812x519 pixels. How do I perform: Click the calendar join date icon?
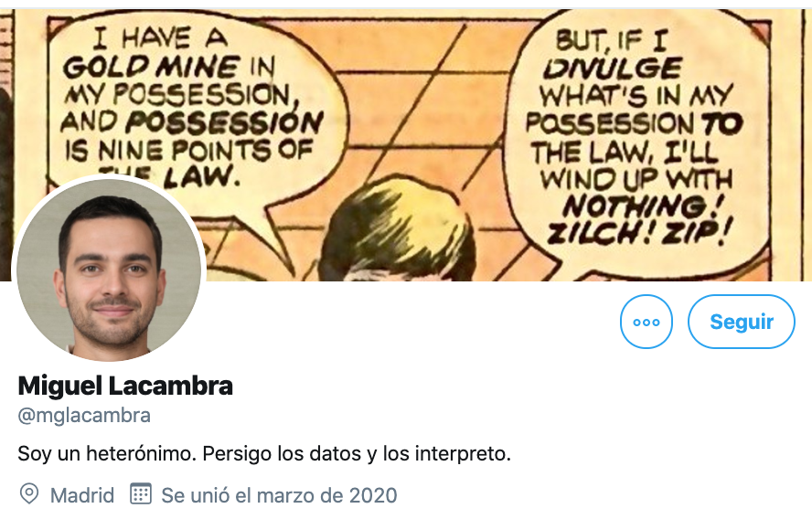(x=140, y=493)
